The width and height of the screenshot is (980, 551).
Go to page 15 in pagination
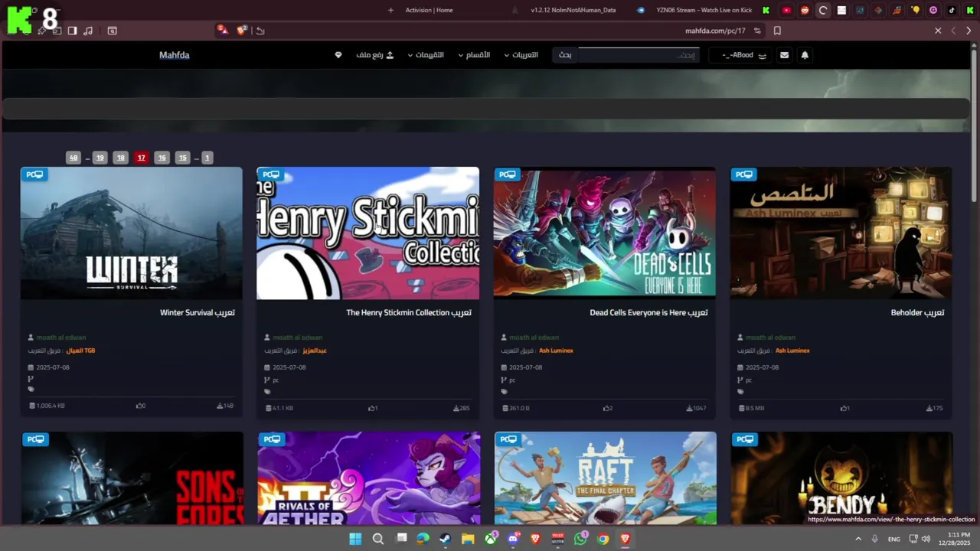pyautogui.click(x=182, y=158)
